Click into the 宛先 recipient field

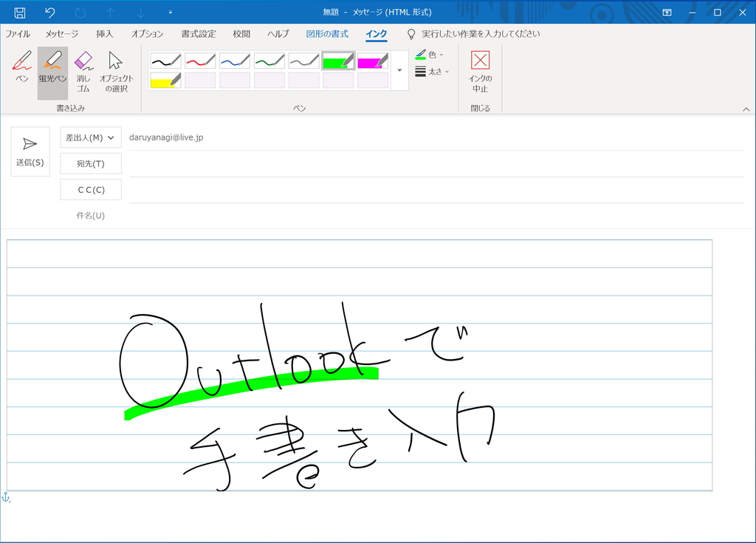[436, 164]
